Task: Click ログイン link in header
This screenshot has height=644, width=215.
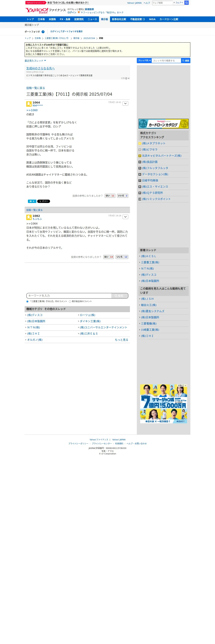Action: click(72, 13)
